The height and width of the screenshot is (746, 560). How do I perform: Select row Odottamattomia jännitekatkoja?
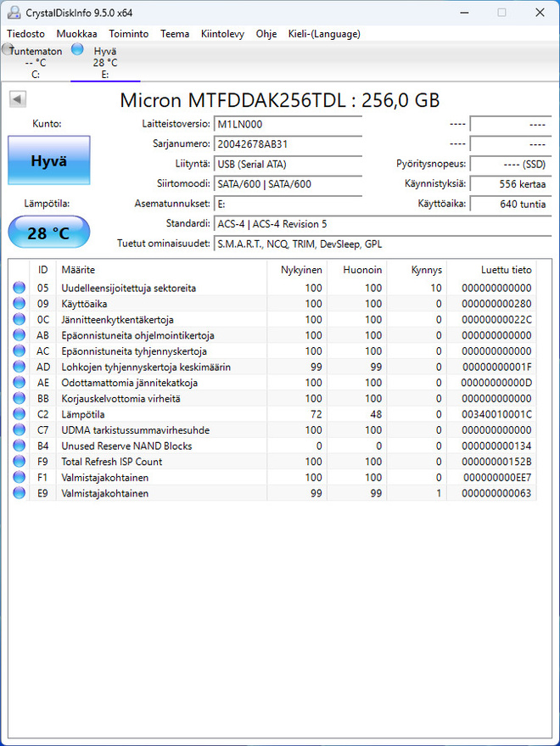tap(272, 383)
